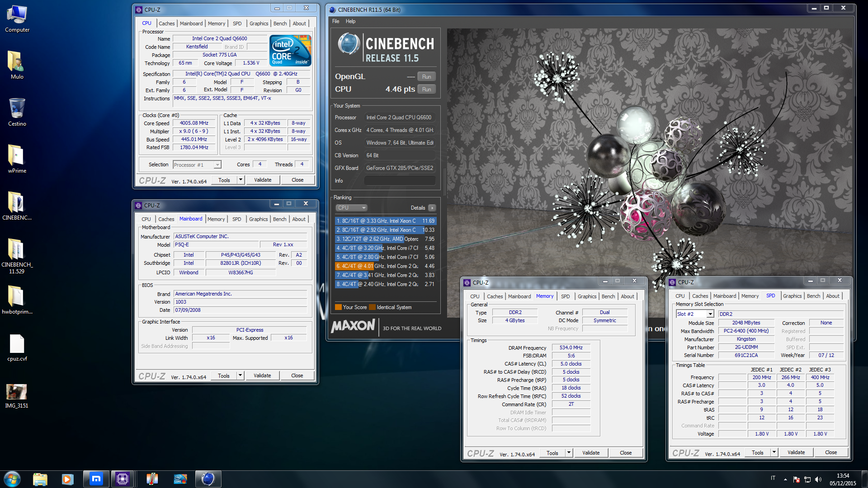Click the Intel Core 2 Quad logo

point(291,51)
